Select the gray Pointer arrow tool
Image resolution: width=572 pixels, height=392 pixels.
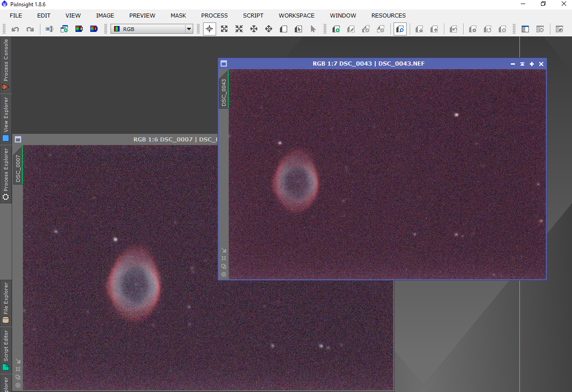point(313,29)
